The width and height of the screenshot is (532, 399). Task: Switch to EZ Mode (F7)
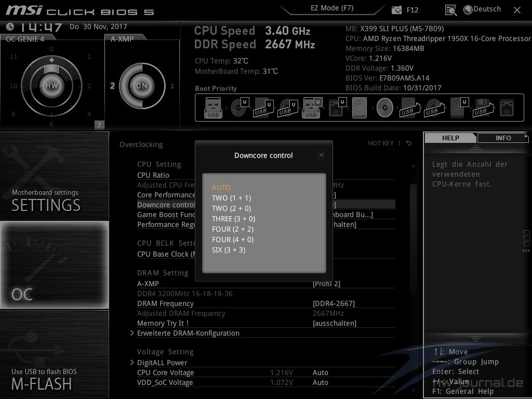(332, 8)
